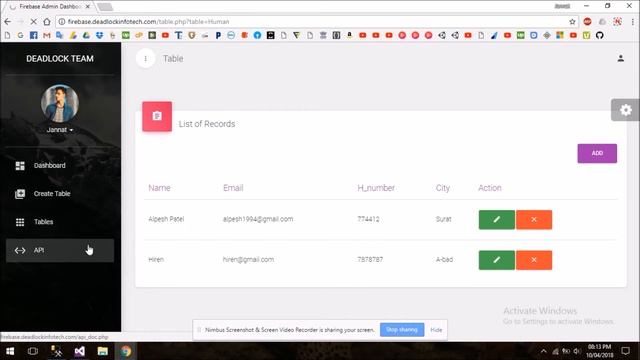Open the Tables sidebar item
The image size is (640, 360).
[60, 222]
